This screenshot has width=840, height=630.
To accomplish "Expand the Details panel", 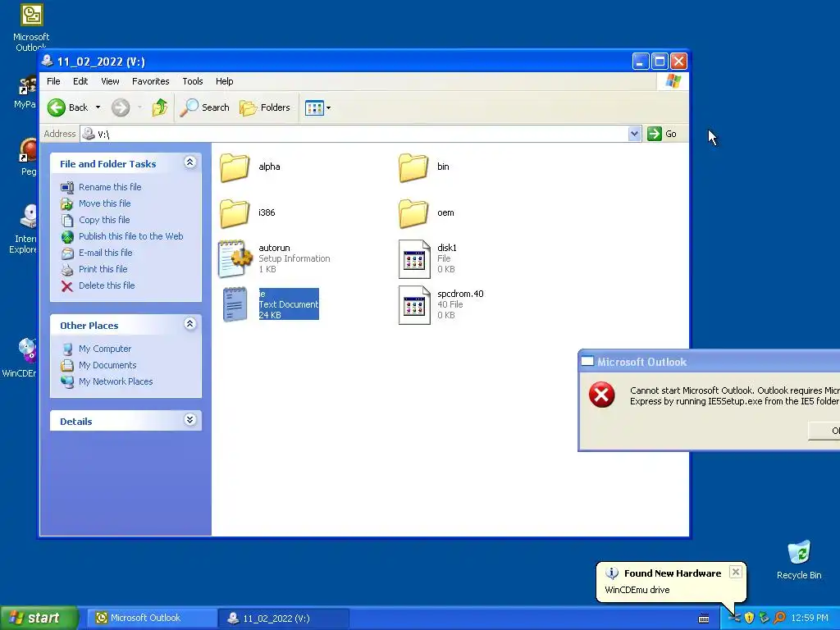I will pos(189,419).
